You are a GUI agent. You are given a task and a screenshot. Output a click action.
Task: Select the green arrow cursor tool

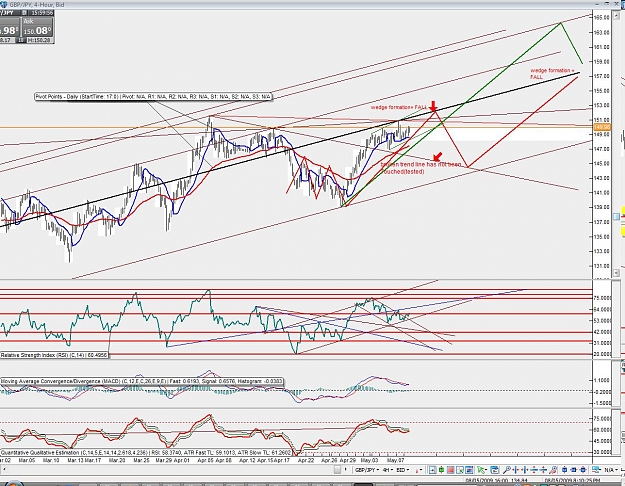tap(481, 470)
